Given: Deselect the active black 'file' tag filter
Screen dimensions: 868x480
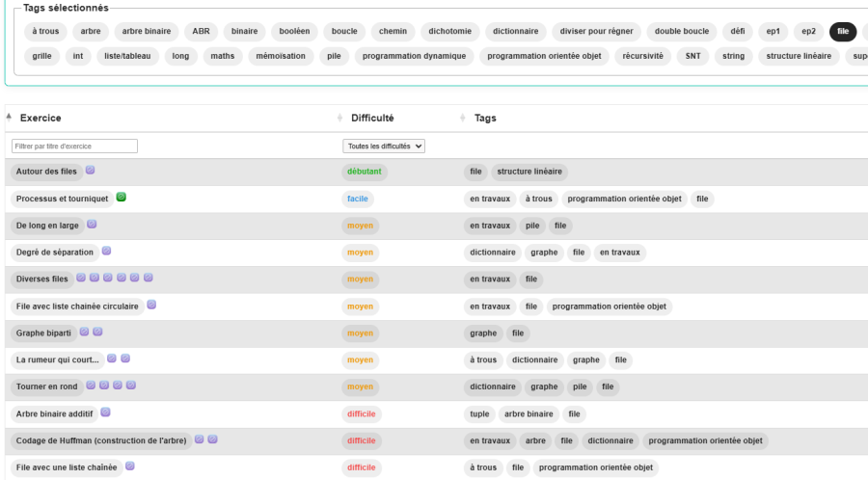Looking at the screenshot, I should point(843,32).
